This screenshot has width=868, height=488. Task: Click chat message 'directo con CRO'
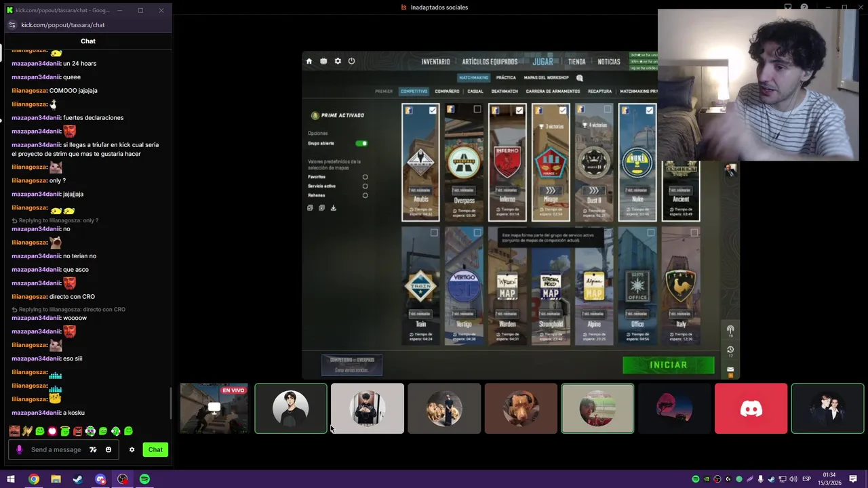(72, 297)
